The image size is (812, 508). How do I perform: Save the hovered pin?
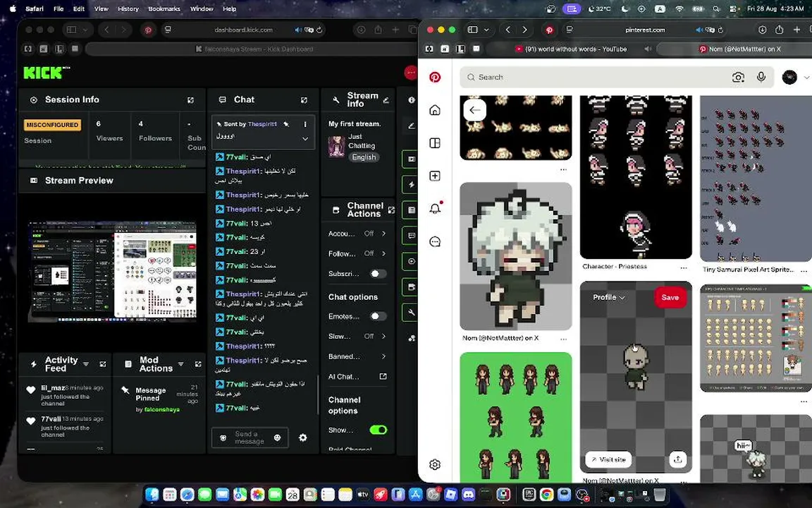(x=670, y=297)
